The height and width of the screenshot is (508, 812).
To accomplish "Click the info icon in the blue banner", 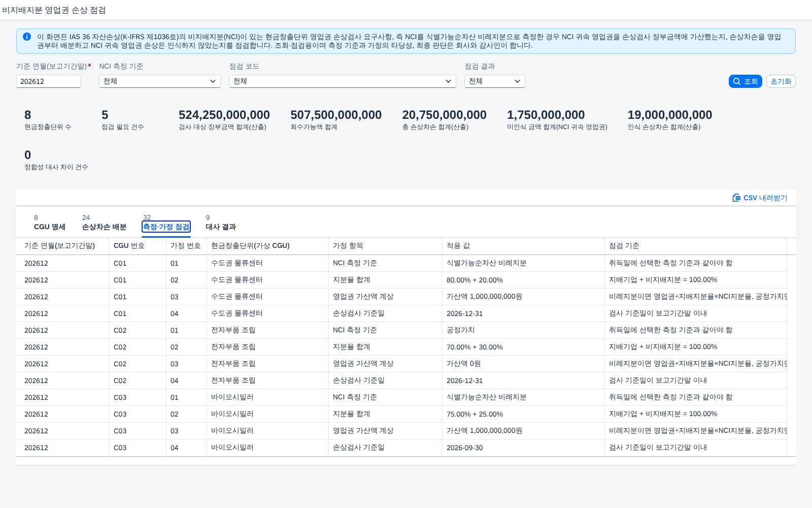I will point(27,37).
